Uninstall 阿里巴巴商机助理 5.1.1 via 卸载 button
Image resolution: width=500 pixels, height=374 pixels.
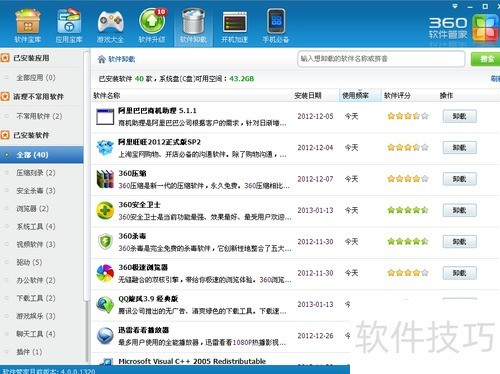coord(460,116)
